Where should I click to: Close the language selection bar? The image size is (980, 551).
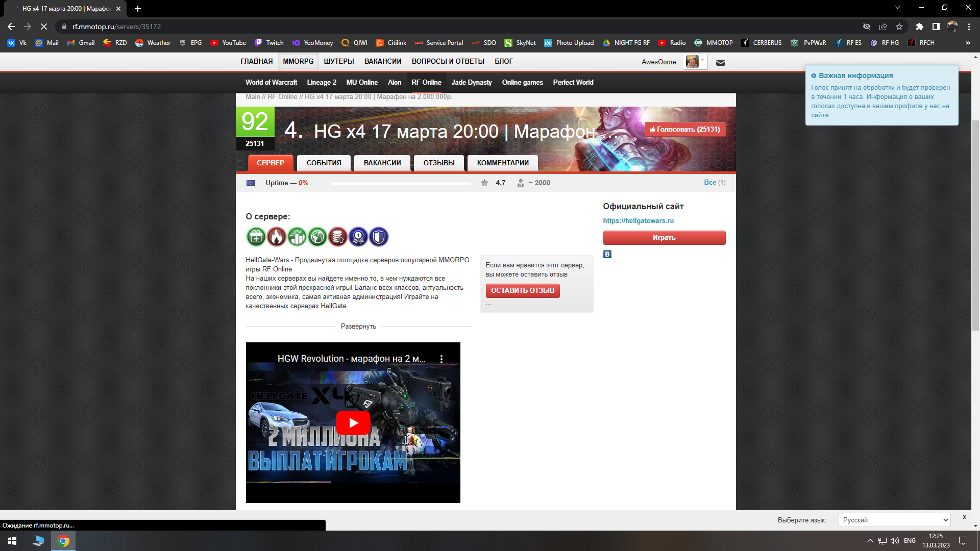tap(964, 517)
